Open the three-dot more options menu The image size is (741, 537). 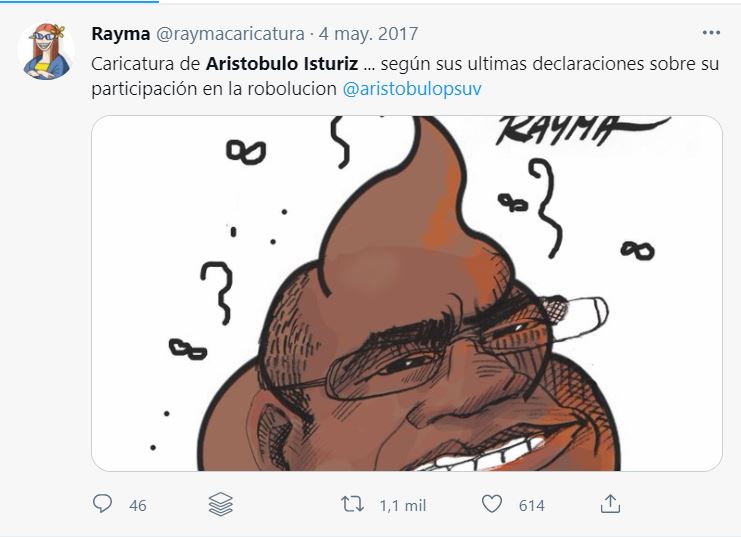[x=711, y=33]
